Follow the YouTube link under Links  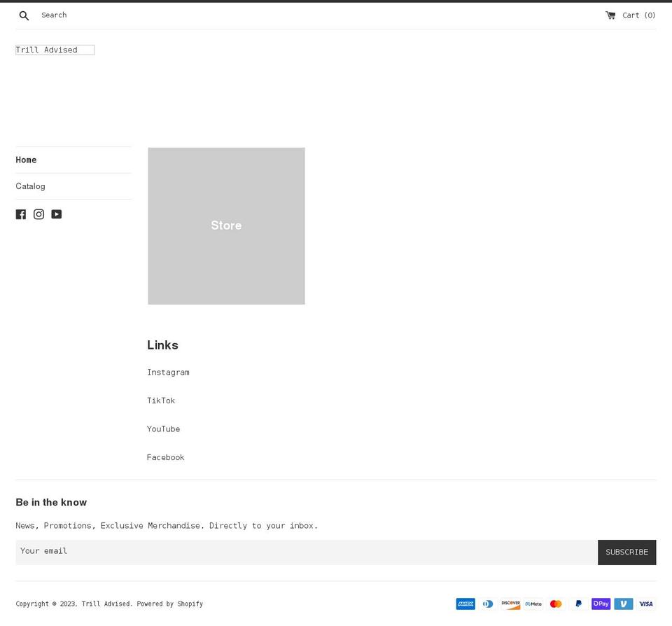(163, 429)
